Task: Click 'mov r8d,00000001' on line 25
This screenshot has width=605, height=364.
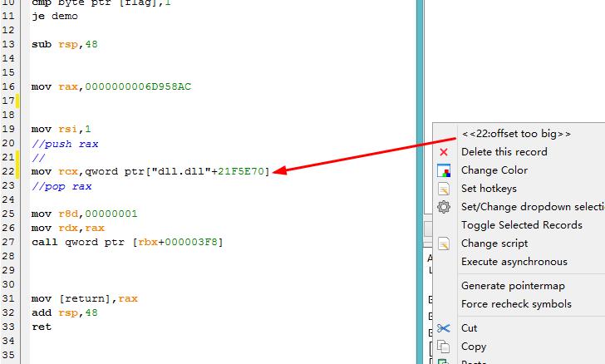Action: 84,214
